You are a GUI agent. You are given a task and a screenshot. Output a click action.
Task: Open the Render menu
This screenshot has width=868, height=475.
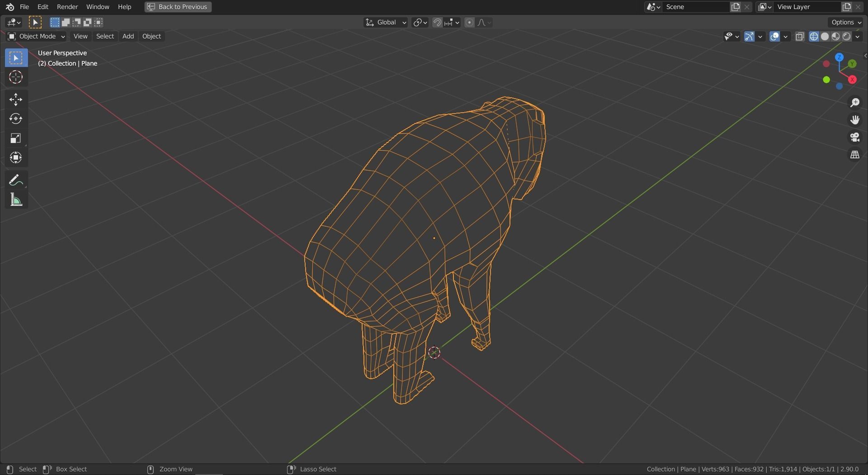67,7
